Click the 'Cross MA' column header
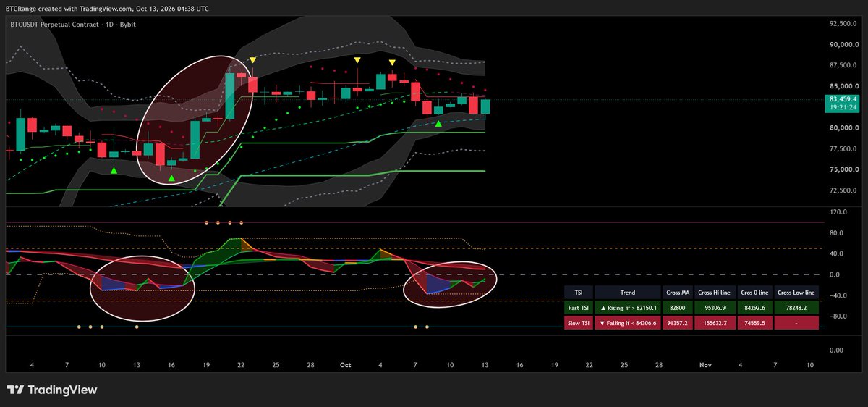 tap(677, 293)
